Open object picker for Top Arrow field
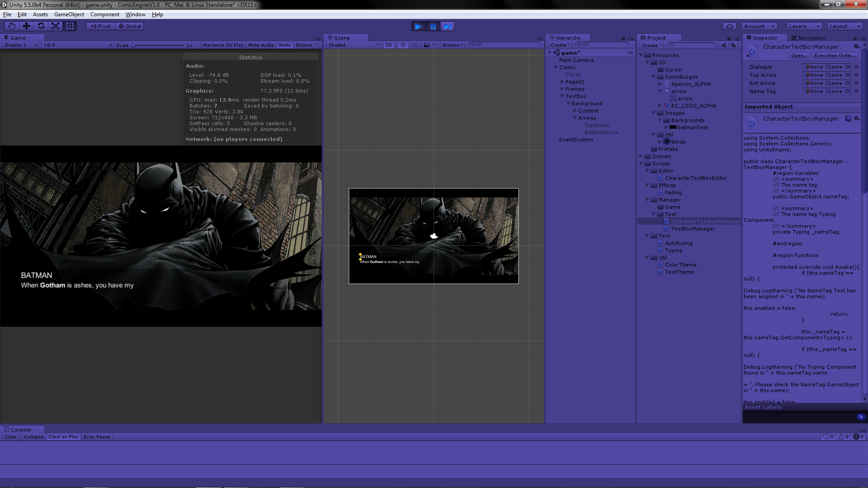Screen dimensions: 868x488 (x=856, y=75)
